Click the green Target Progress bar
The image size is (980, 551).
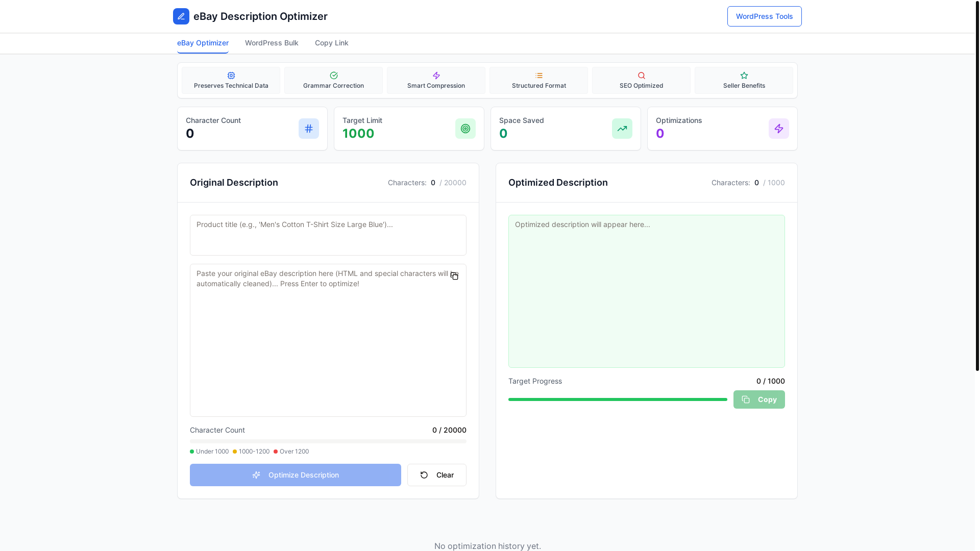(618, 399)
